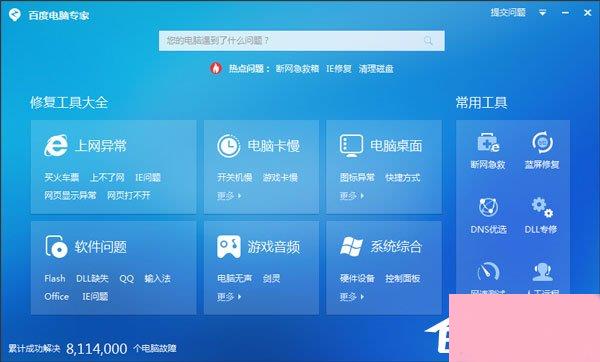This screenshot has height=362, width=600.
Task: Open the Office link
Action: tap(57, 297)
